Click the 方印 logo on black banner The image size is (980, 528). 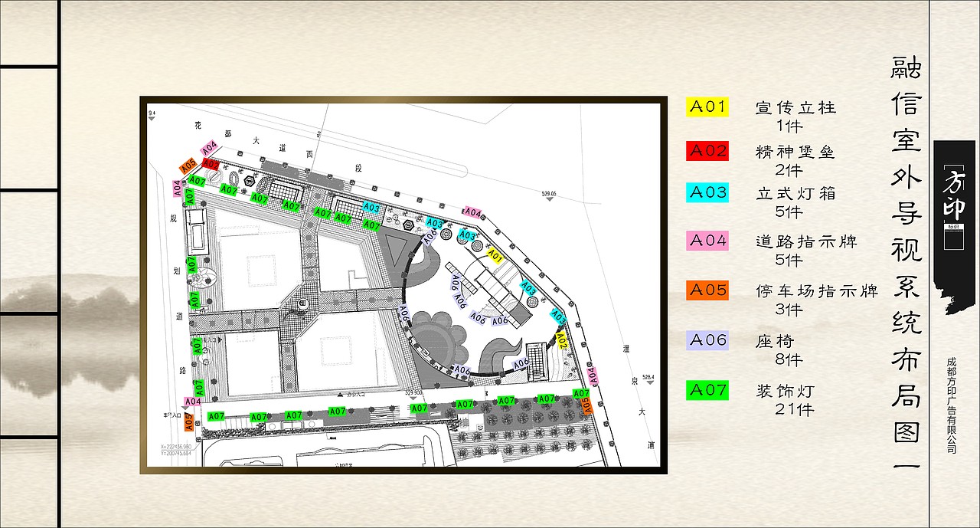tap(953, 196)
